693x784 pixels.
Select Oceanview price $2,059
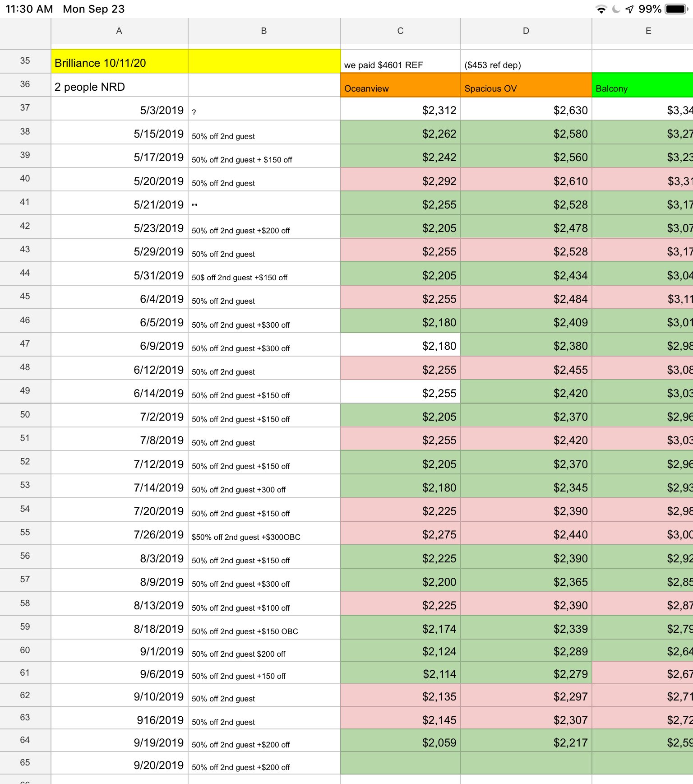click(401, 740)
